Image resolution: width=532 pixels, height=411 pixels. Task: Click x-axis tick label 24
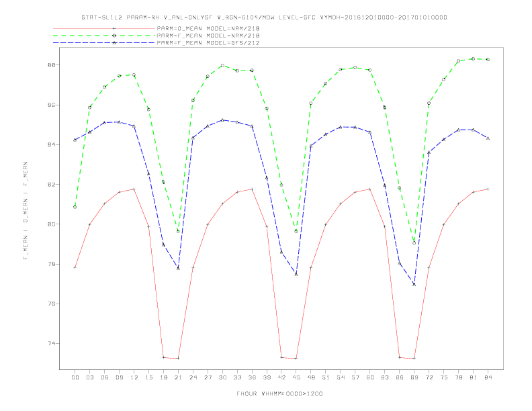[193, 377]
